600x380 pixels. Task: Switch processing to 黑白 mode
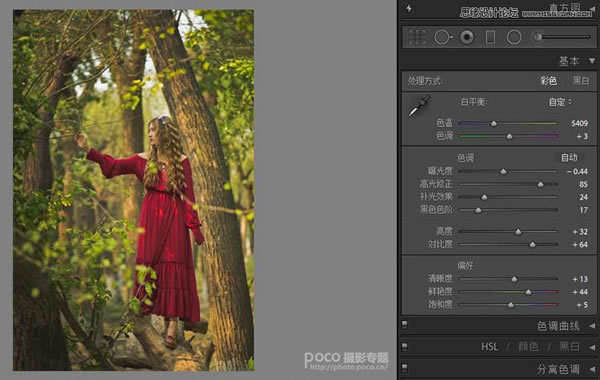[x=581, y=81]
